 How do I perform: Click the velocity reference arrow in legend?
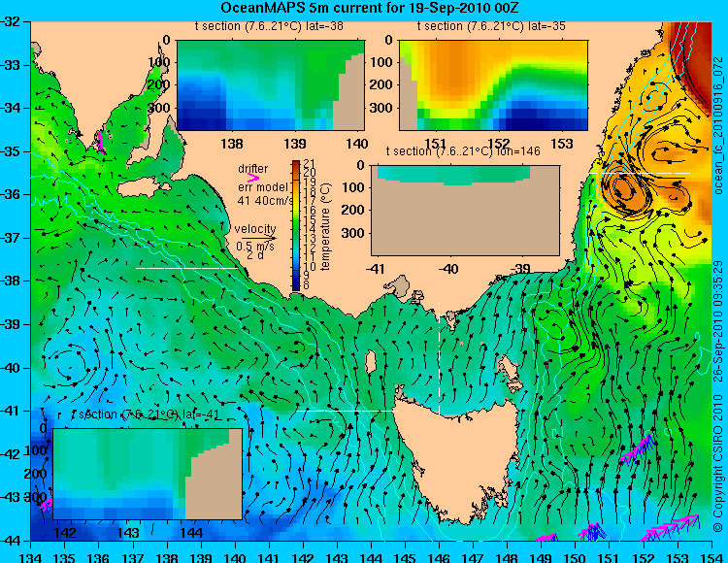tap(258, 238)
